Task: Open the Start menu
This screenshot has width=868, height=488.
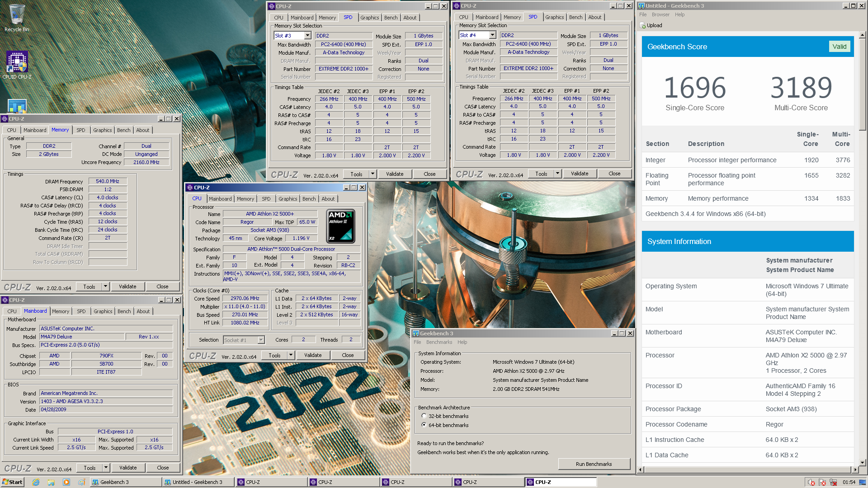Action: 12,482
